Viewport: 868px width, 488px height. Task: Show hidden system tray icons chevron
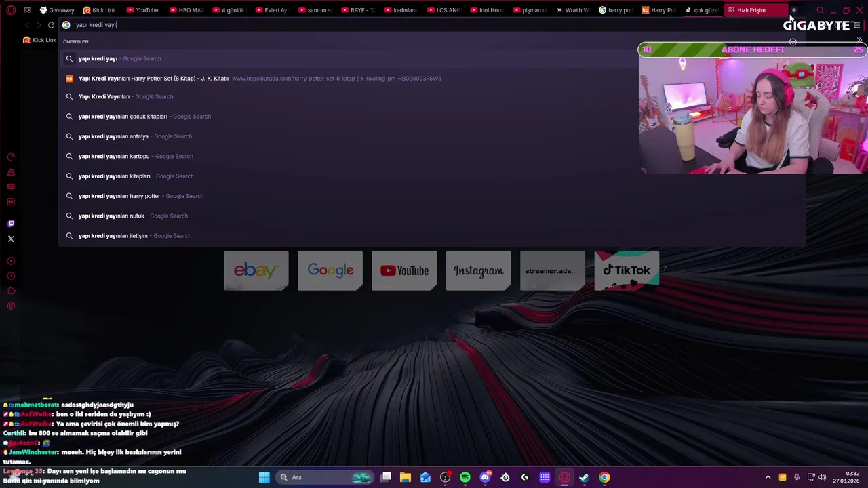[768, 477]
